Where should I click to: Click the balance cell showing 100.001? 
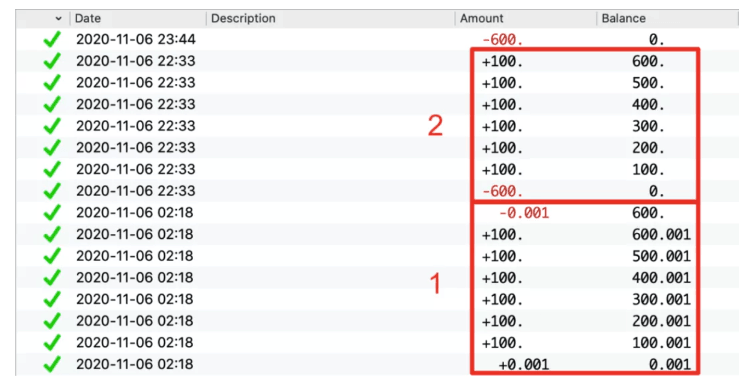pyautogui.click(x=662, y=343)
